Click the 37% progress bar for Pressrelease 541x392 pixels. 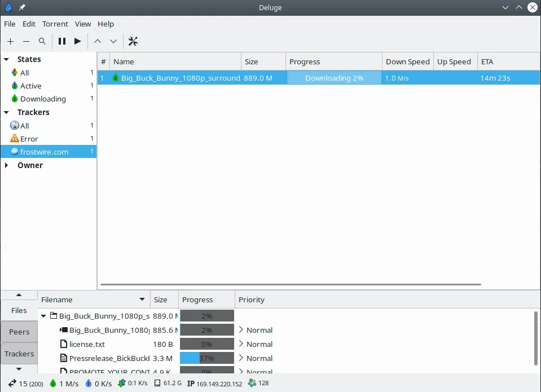click(207, 358)
